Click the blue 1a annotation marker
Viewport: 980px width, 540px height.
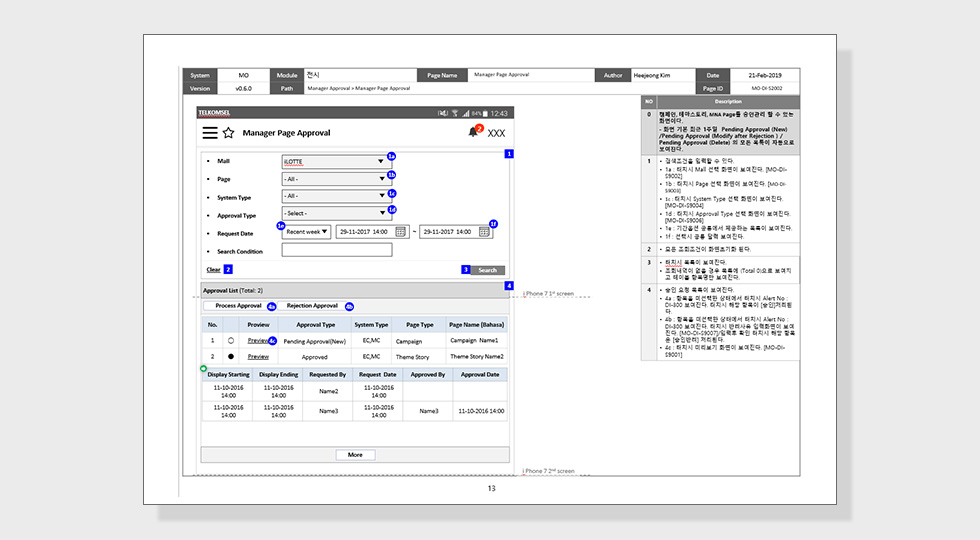pos(391,156)
